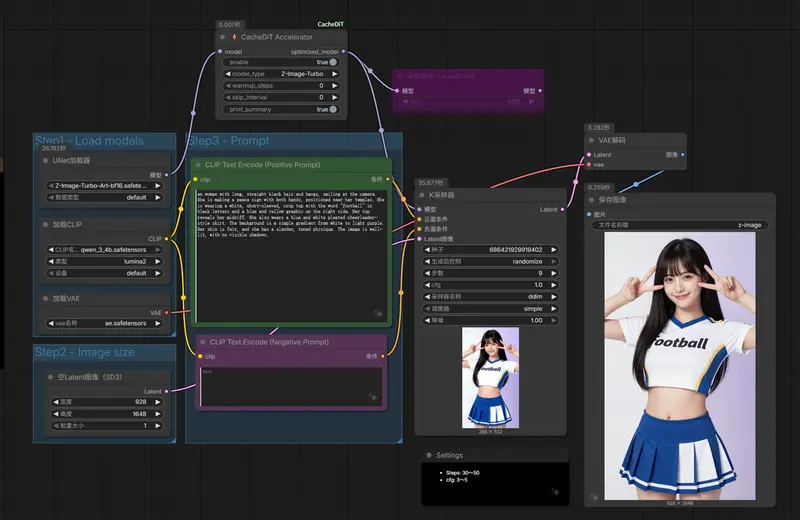Open the ae.safetensors vae selector
The height and width of the screenshot is (520, 800).
[x=104, y=323]
